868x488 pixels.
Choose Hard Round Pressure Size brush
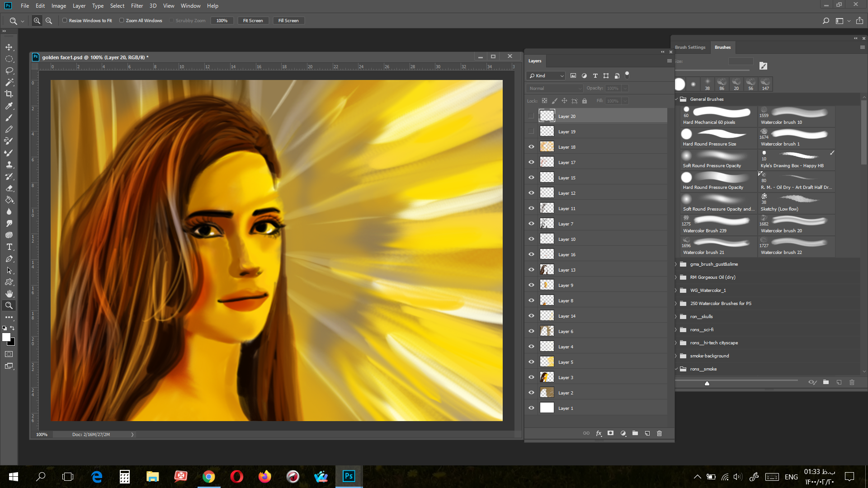click(x=718, y=137)
